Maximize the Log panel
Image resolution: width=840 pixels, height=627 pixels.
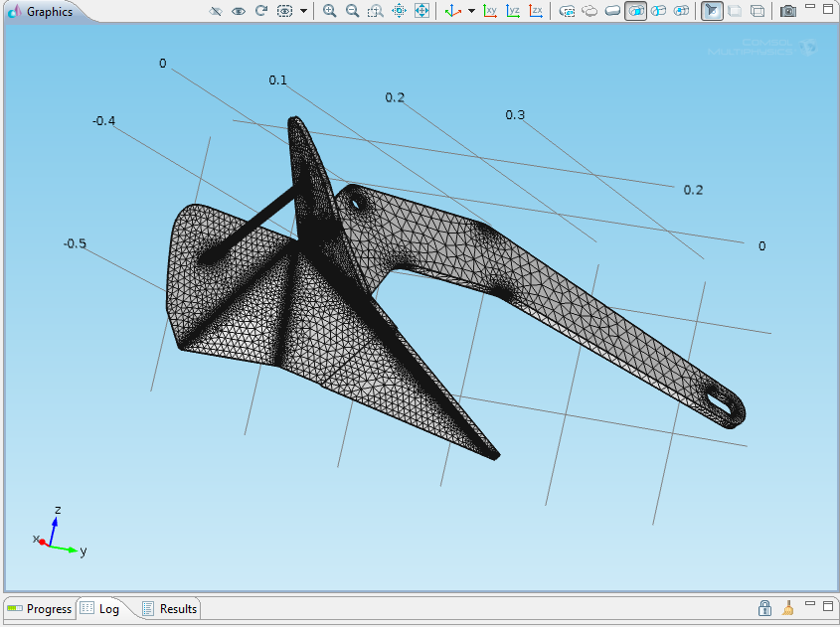coord(828,605)
